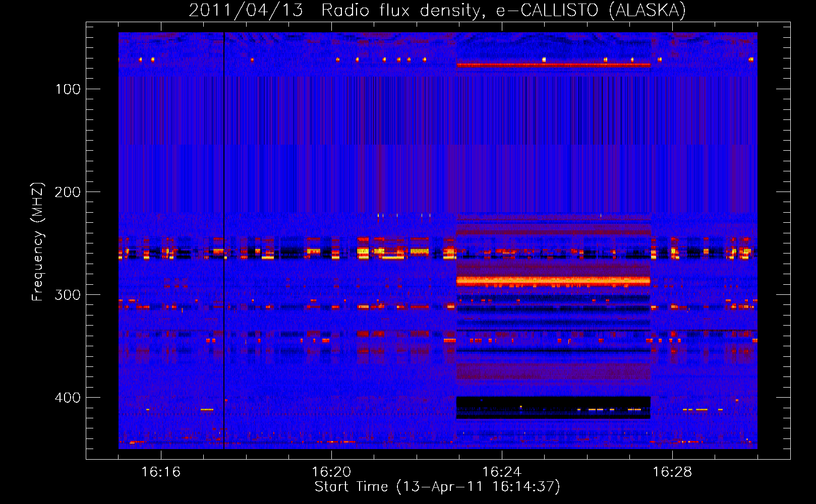Click the bright yellow band near 290 MHz

(x=553, y=281)
